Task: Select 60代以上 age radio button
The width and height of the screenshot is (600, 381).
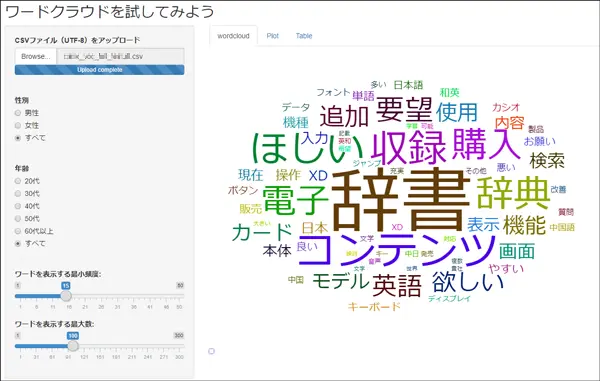Action: (18, 231)
